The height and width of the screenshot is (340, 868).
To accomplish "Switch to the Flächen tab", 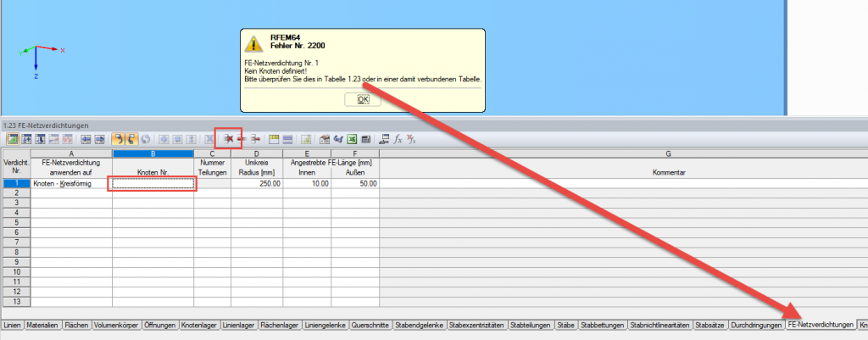I will click(75, 325).
